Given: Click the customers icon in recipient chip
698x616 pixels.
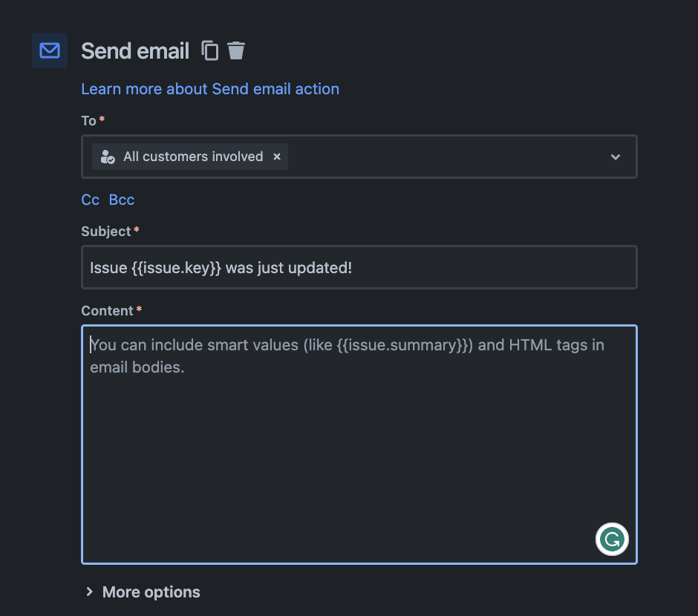Looking at the screenshot, I should [x=108, y=157].
